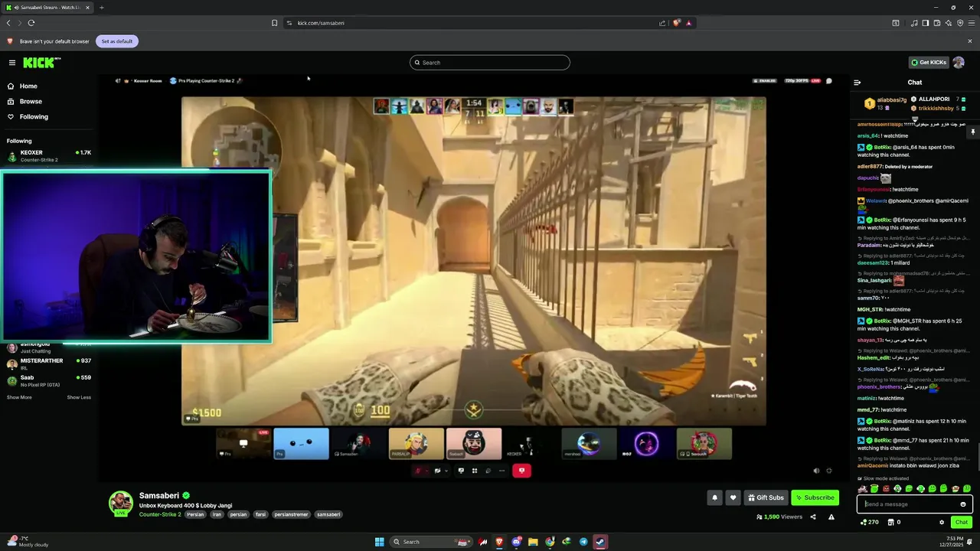Viewport: 980px width, 551px height.
Task: Collapse the list with Show Less
Action: [79, 397]
